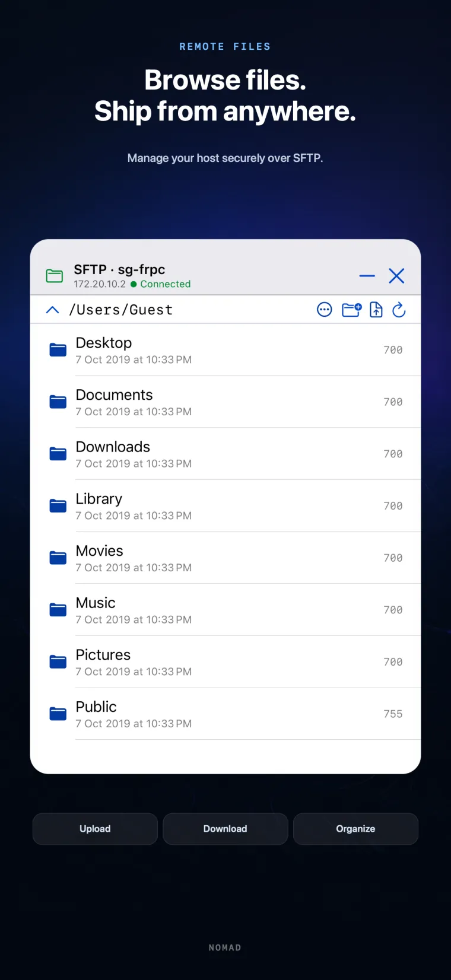Click the Connected status label
Screen dimensions: 451x980
pos(166,284)
